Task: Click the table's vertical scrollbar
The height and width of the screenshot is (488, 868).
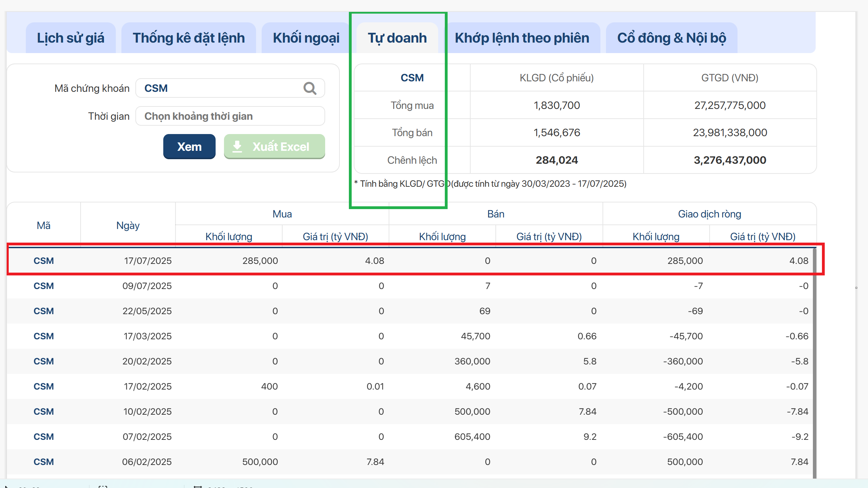Action: click(x=815, y=363)
